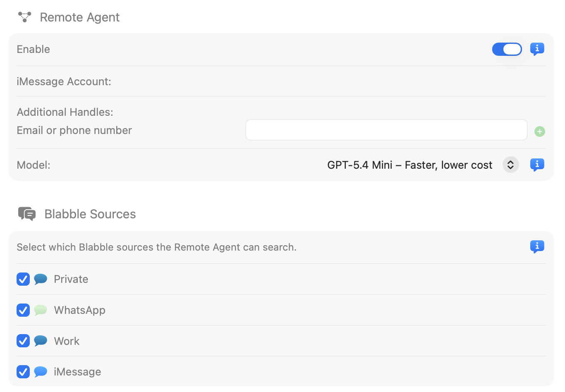Open the info tooltip next to Enable
Viewport: 565px width, 392px height.
(537, 49)
